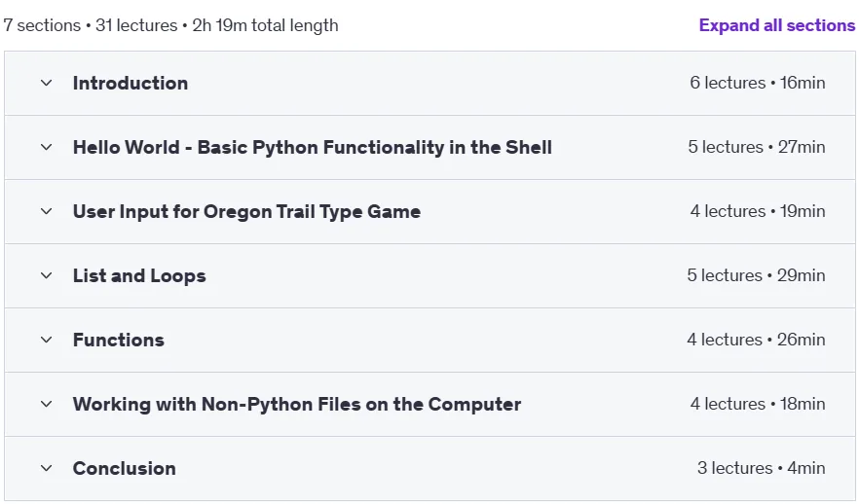The width and height of the screenshot is (859, 504).
Task: Open the Introduction section title
Action: click(x=131, y=83)
